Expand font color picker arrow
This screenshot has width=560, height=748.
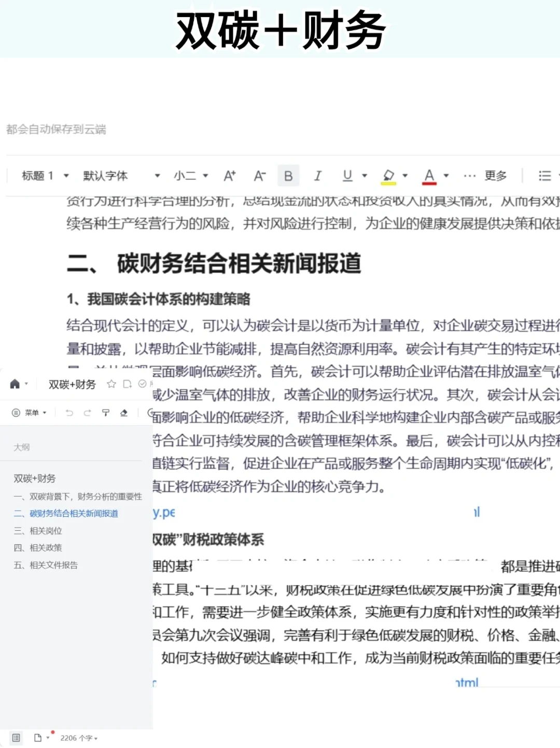tap(446, 176)
